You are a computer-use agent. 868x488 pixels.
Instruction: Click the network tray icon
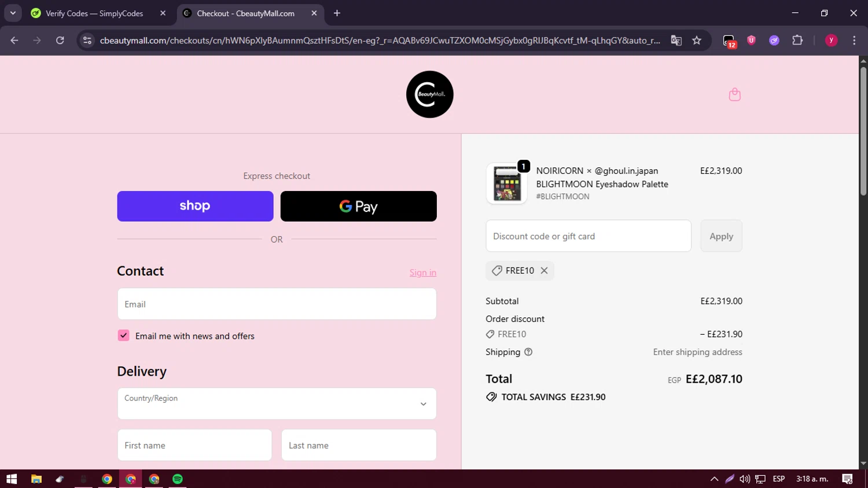pos(760,479)
